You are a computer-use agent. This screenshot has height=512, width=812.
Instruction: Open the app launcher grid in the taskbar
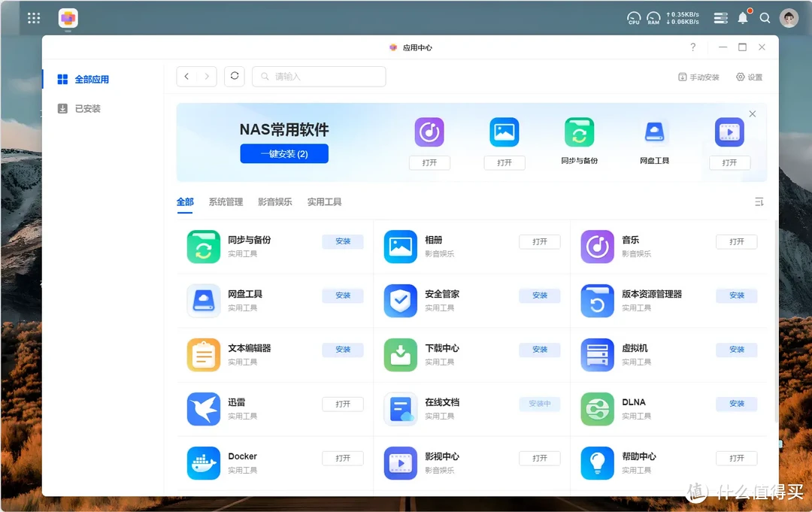coord(33,17)
